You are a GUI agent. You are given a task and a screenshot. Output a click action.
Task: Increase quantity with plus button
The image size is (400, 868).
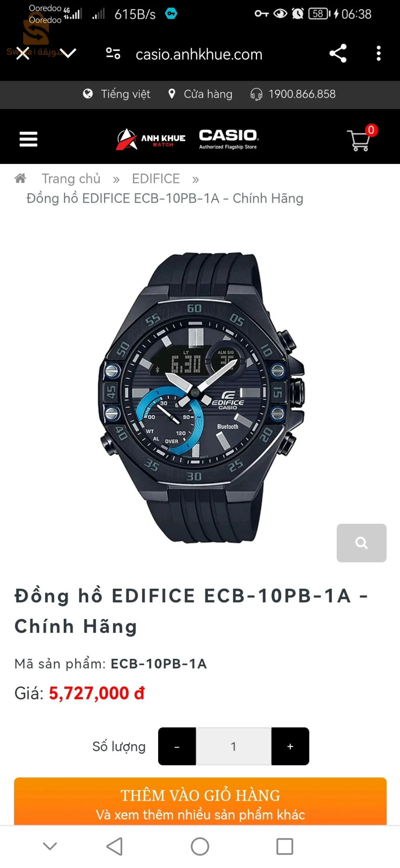pos(290,746)
